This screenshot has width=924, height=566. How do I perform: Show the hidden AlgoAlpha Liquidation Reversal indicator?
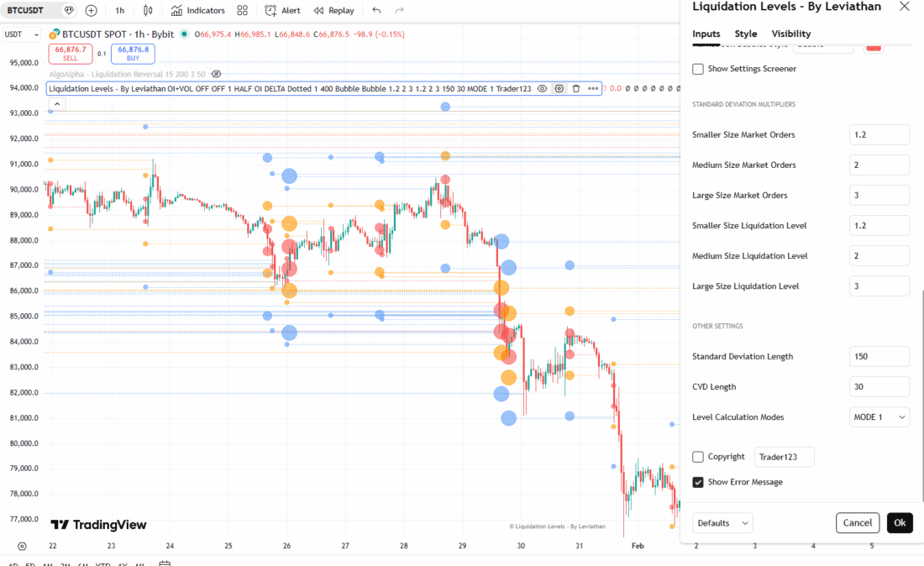click(x=216, y=74)
